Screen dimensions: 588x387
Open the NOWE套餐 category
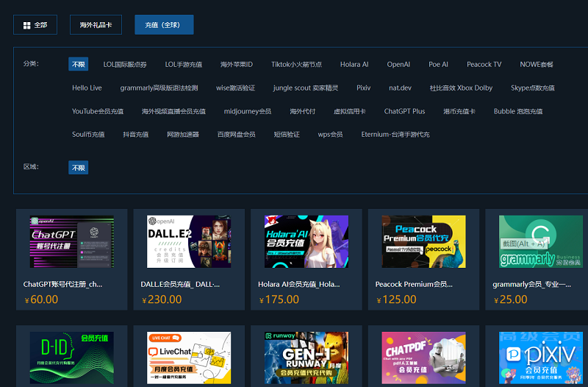pyautogui.click(x=537, y=64)
